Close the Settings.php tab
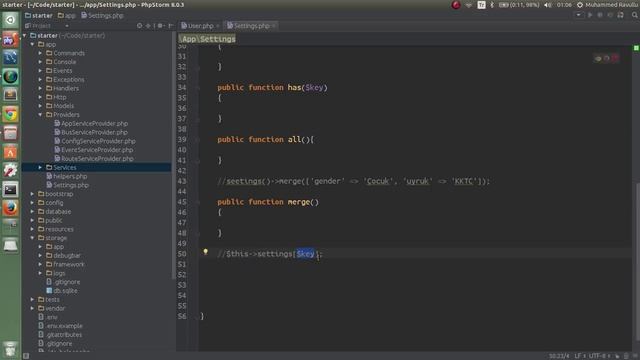The height and width of the screenshot is (360, 640). [x=274, y=26]
